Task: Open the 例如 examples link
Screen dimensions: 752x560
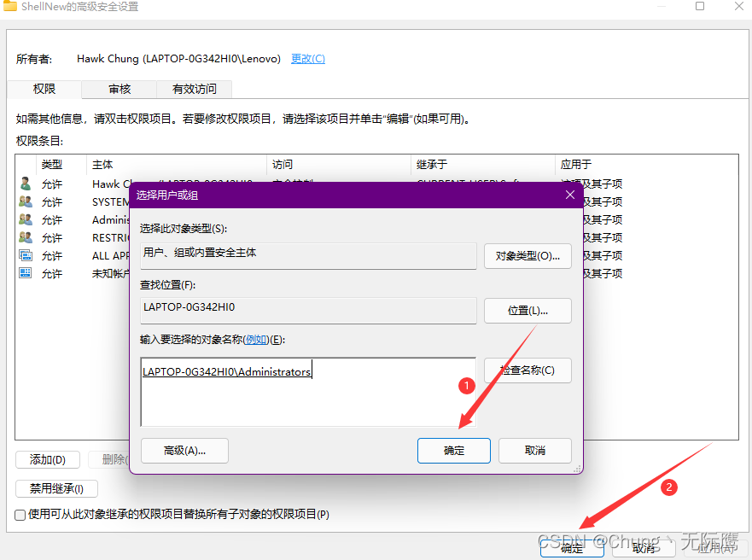Action: pyautogui.click(x=255, y=340)
